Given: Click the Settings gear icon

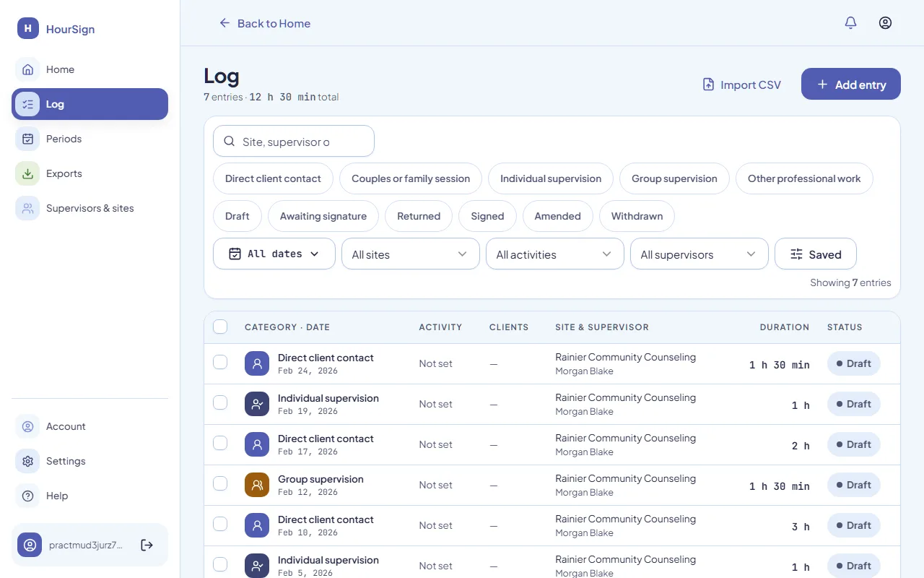Looking at the screenshot, I should point(27,461).
